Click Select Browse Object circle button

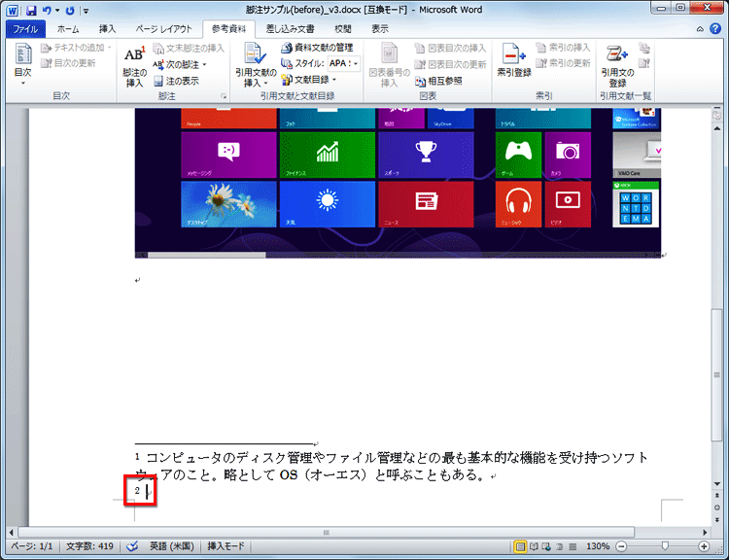(717, 507)
